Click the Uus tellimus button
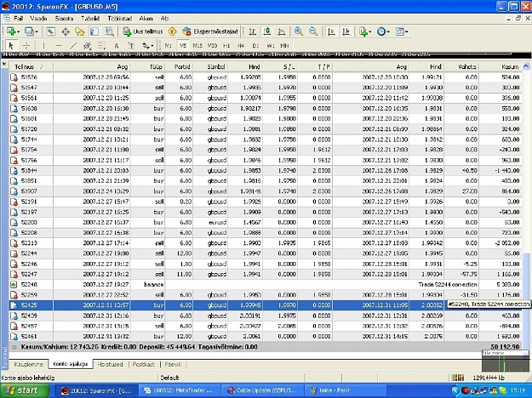This screenshot has height=398, width=532. [x=143, y=31]
